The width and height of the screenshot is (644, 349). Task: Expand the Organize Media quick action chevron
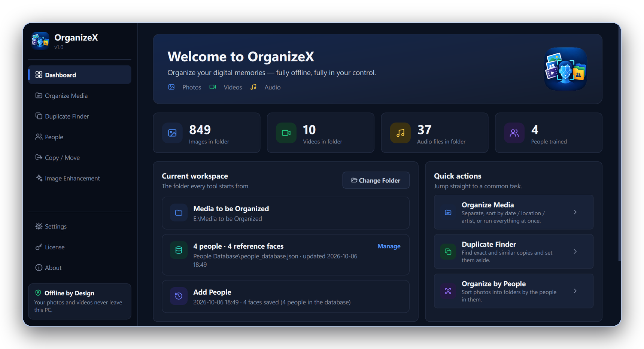(575, 212)
